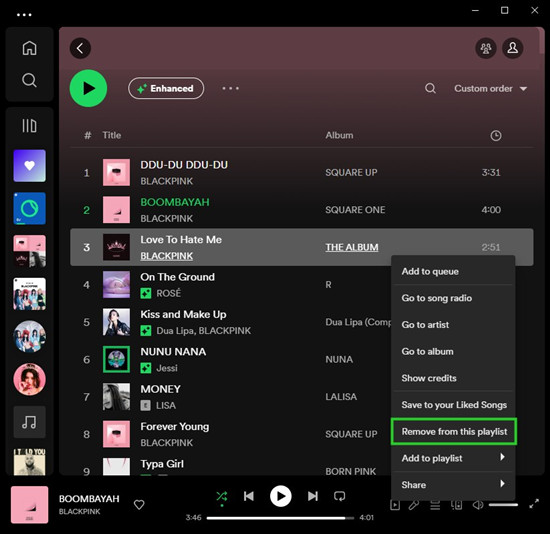Select BOOMBAYAH track title in list
Screen dimensions: 550x534
pyautogui.click(x=175, y=202)
